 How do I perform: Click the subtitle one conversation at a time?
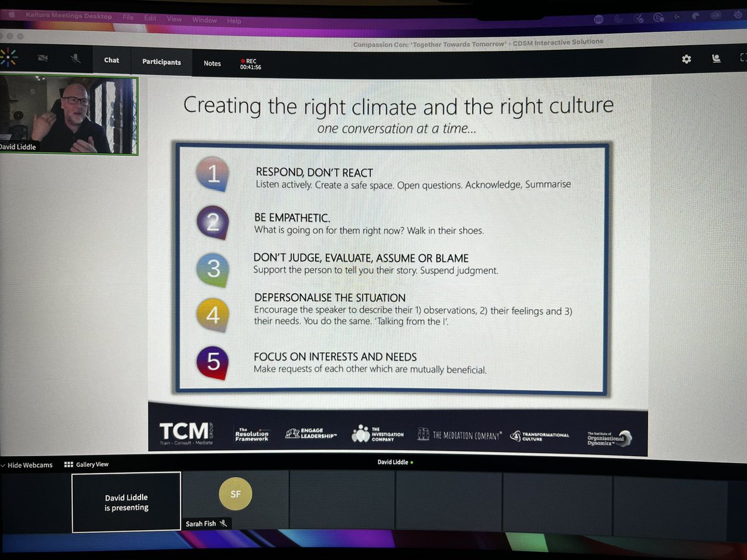click(397, 129)
